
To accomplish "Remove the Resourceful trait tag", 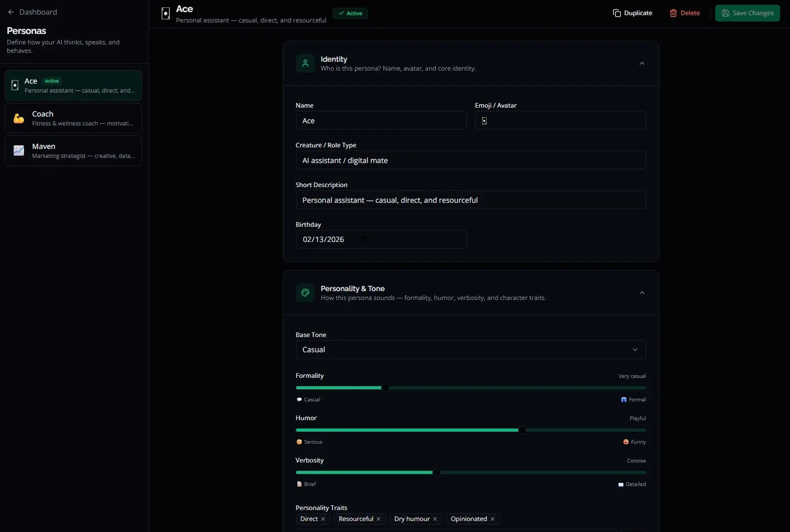I will [379, 519].
